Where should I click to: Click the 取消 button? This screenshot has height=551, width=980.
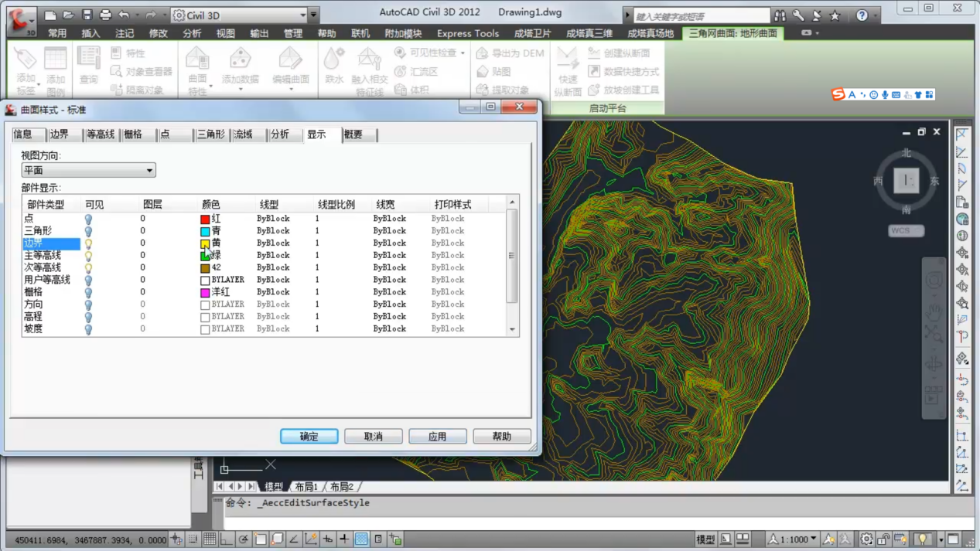(374, 437)
